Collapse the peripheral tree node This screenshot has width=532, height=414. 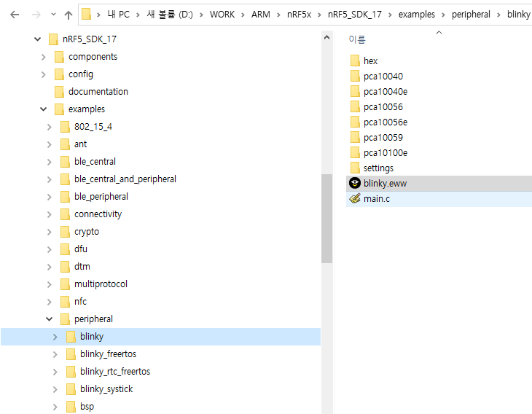(x=50, y=319)
